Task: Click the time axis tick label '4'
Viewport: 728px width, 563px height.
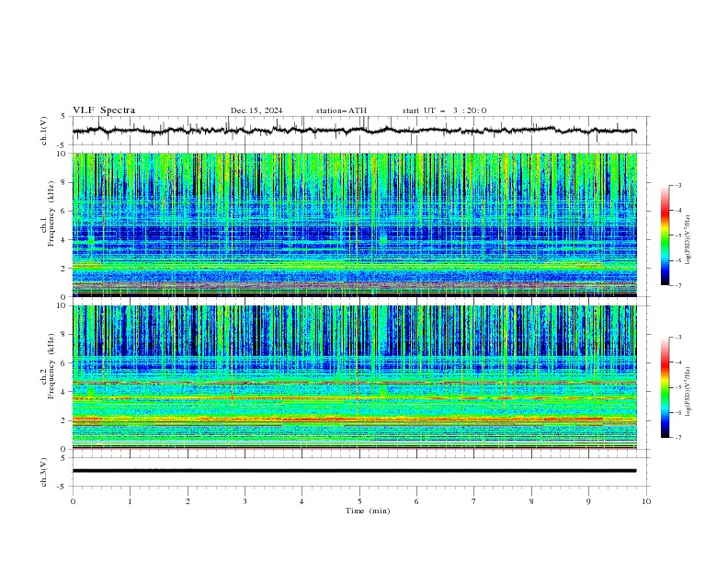Action: pos(301,501)
